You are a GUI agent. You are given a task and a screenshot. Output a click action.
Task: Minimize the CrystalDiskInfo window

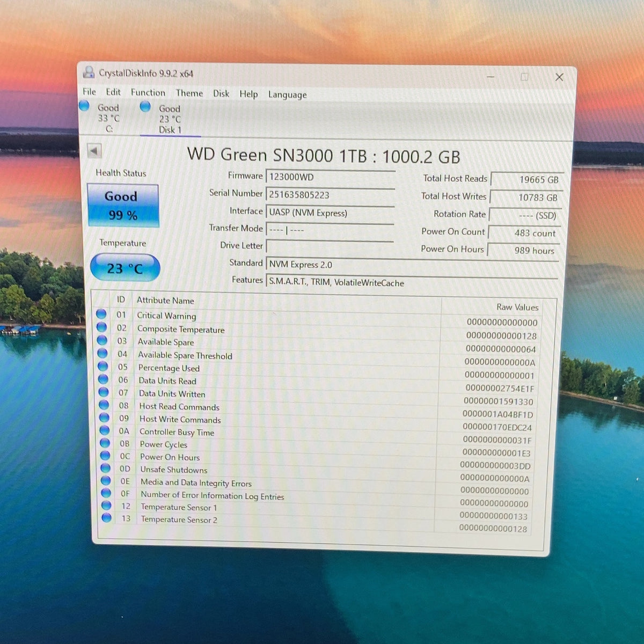[x=491, y=76]
